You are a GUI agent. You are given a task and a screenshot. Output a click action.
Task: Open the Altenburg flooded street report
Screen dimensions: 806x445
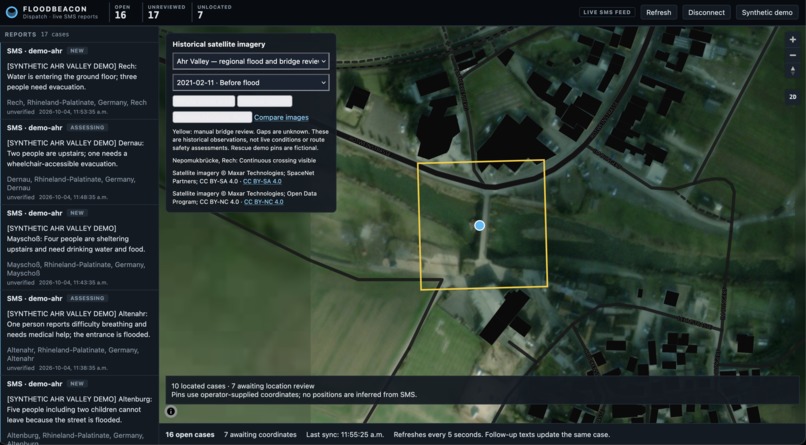click(79, 411)
